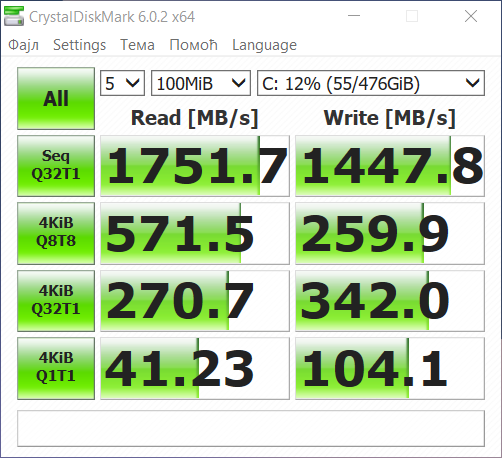
Task: Open the Language menu
Action: (264, 45)
